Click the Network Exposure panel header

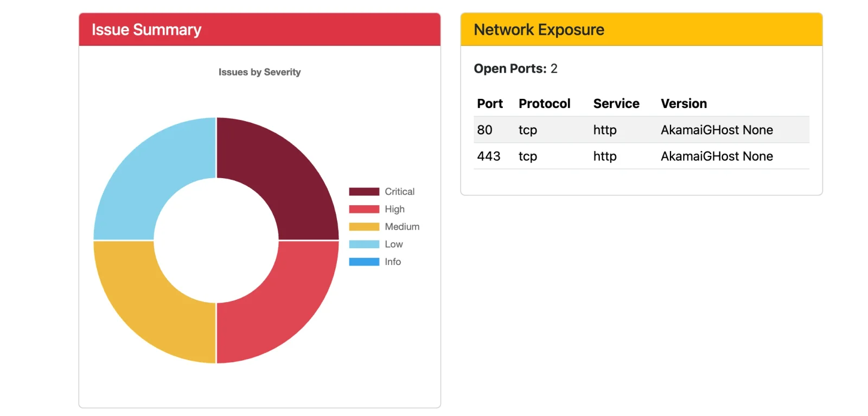(x=641, y=29)
